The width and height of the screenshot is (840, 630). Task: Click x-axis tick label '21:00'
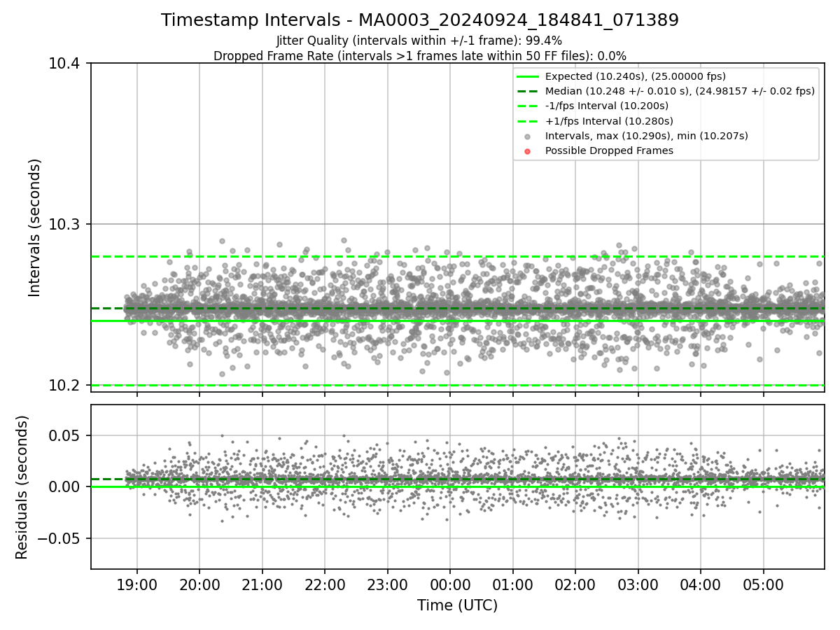(x=262, y=584)
